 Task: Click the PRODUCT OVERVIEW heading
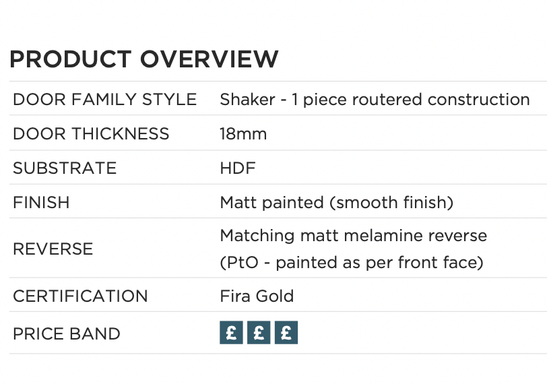coord(144,59)
